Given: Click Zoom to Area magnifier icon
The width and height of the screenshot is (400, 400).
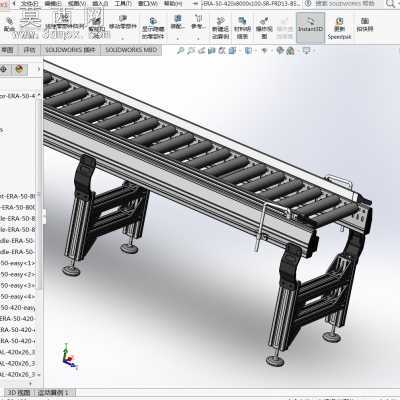Looking at the screenshot, I should click(x=191, y=51).
